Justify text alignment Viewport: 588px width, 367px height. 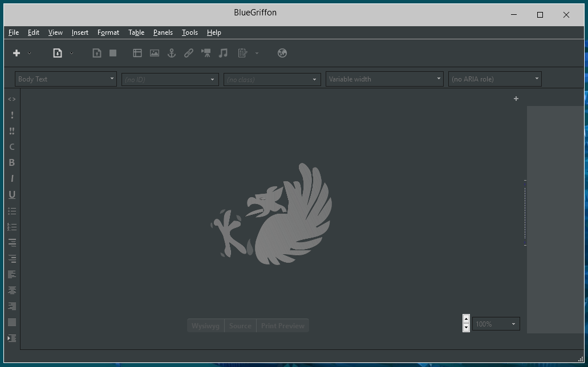[x=12, y=322]
